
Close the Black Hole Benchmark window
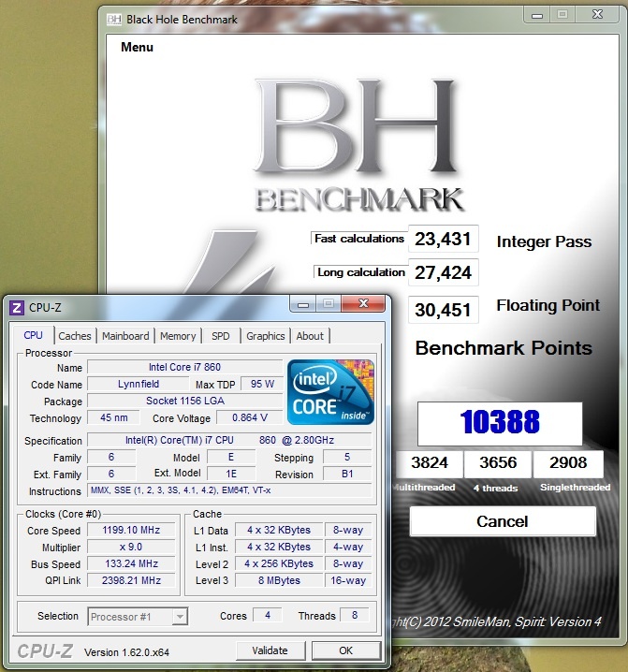tap(597, 15)
